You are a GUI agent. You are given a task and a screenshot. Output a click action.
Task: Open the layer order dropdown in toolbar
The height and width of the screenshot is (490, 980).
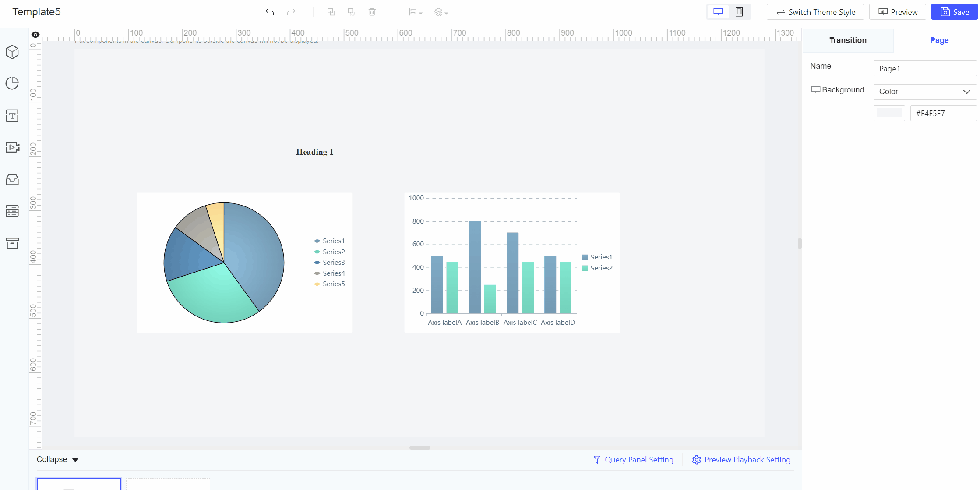coord(441,12)
